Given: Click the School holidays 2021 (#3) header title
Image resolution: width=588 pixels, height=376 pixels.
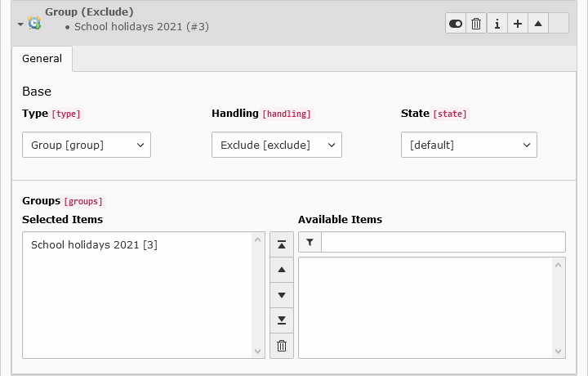Looking at the screenshot, I should pos(141,27).
